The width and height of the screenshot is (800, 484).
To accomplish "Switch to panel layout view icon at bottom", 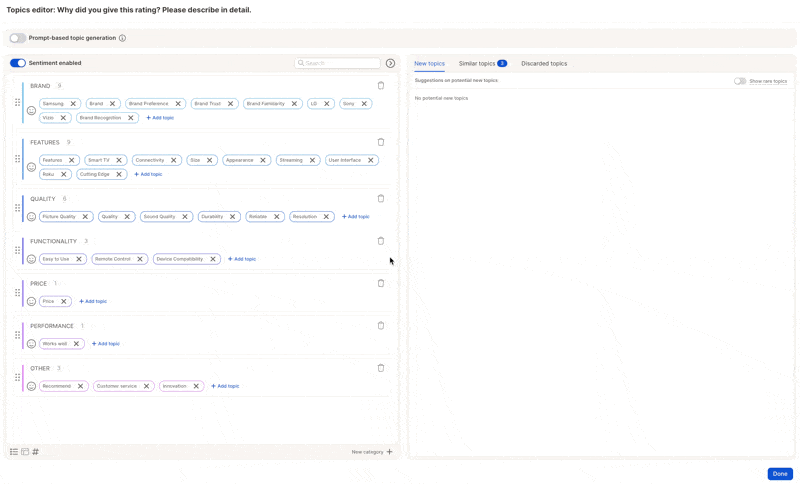I will (x=24, y=451).
